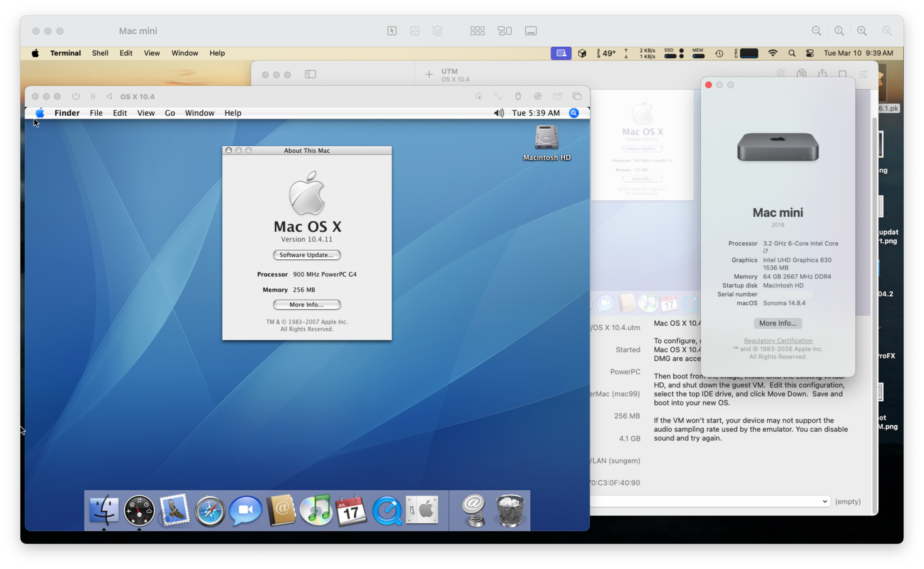
Task: Click the @ spring icon in Dock
Action: click(x=474, y=511)
